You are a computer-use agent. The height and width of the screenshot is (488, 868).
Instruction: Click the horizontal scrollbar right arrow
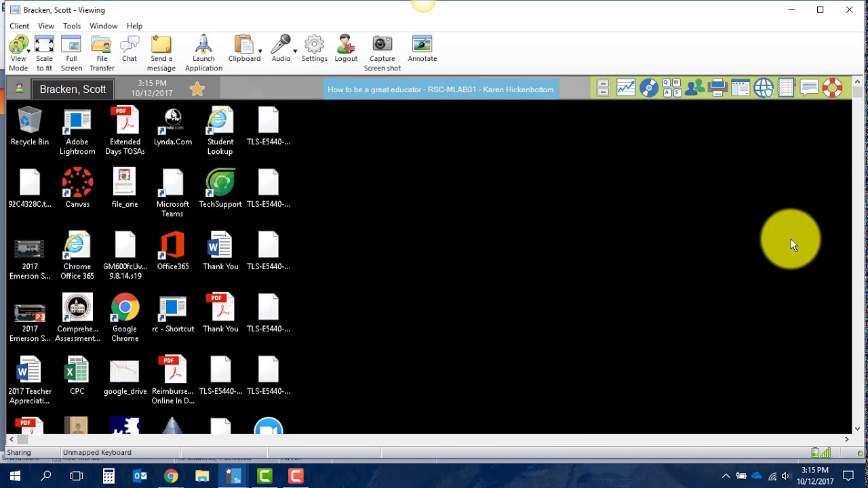[x=846, y=439]
